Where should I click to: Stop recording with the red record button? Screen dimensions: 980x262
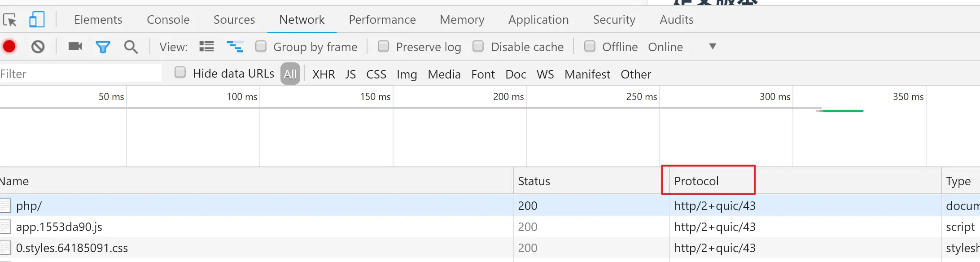click(9, 47)
